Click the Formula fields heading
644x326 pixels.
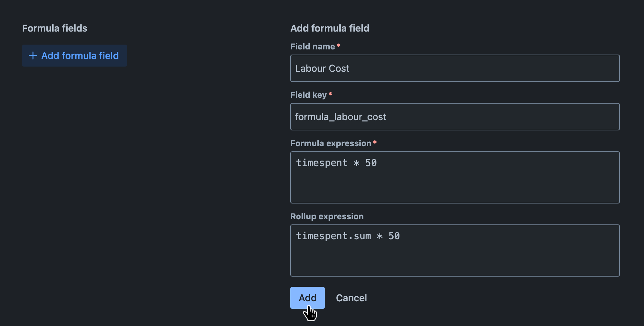coord(54,28)
